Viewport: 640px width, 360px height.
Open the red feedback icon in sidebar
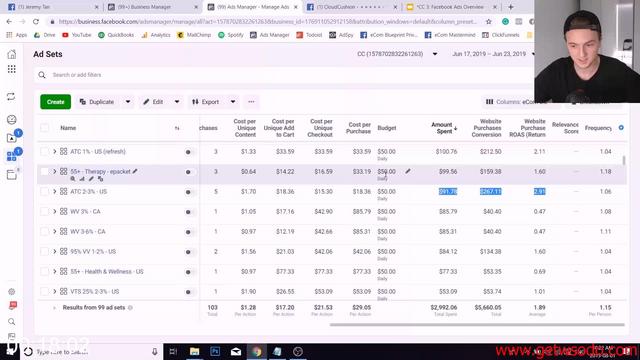13,305
